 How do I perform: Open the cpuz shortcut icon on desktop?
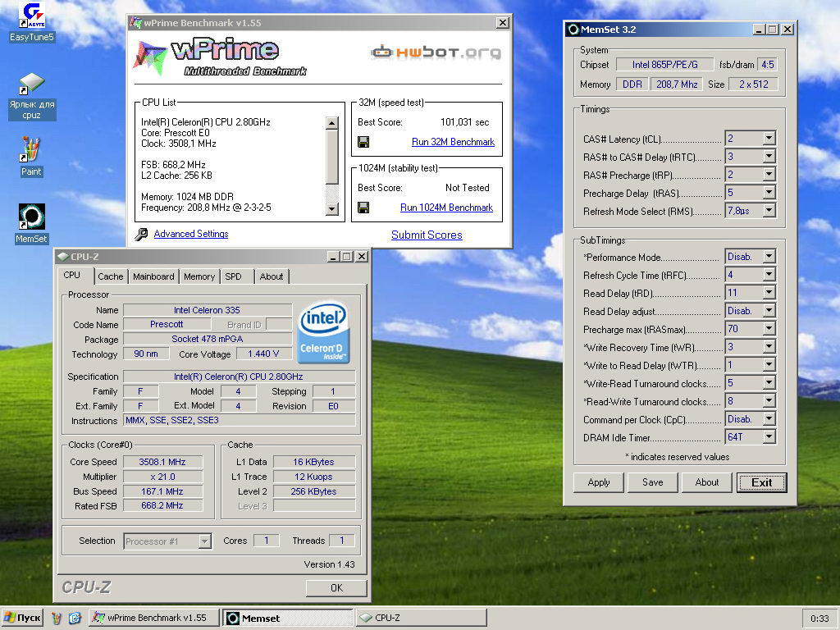tap(32, 97)
